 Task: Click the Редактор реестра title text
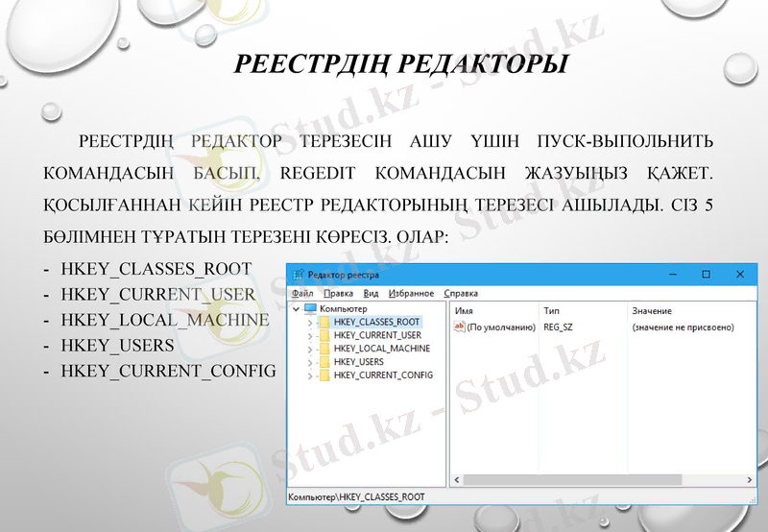(344, 275)
